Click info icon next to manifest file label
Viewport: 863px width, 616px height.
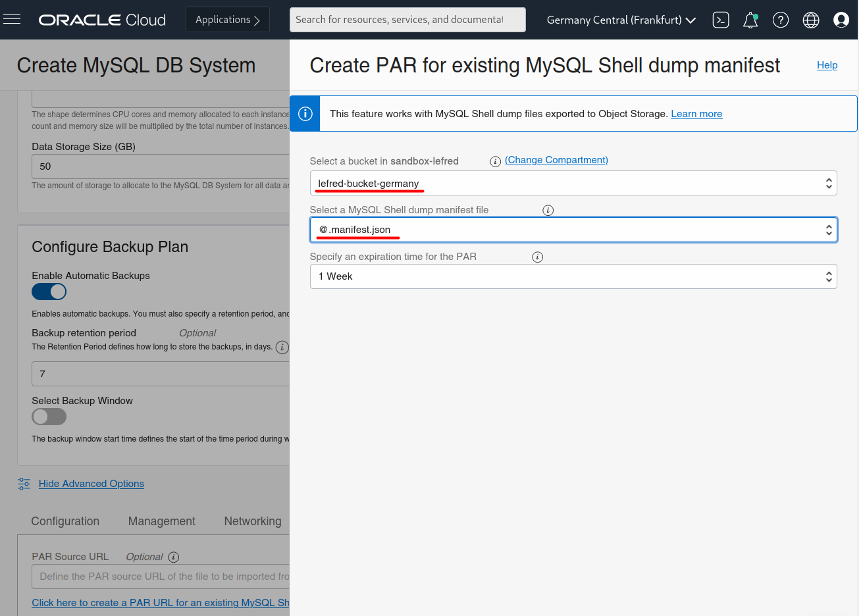coord(548,211)
